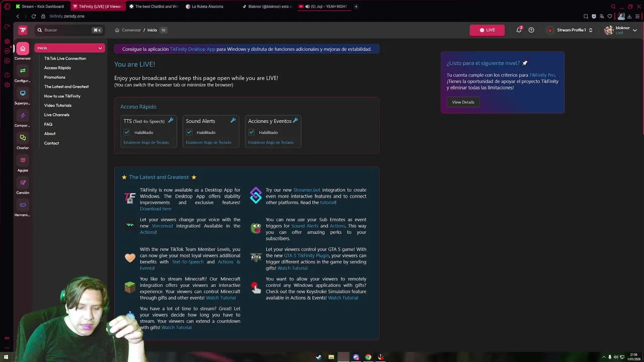Open File Explorer from the taskbar
This screenshot has height=362, width=644.
coord(331,357)
